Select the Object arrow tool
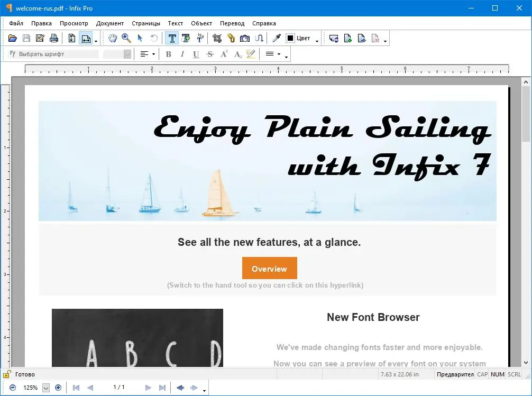The image size is (532, 396). 140,39
